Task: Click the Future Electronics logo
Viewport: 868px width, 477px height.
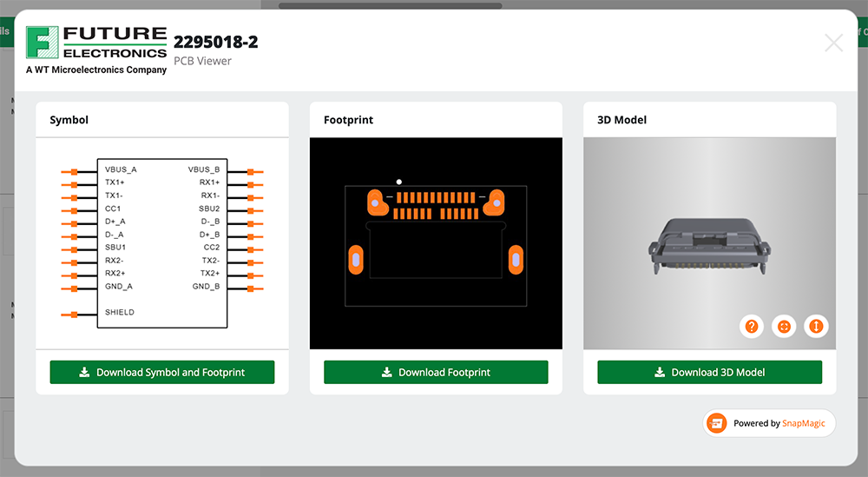Action: click(96, 50)
